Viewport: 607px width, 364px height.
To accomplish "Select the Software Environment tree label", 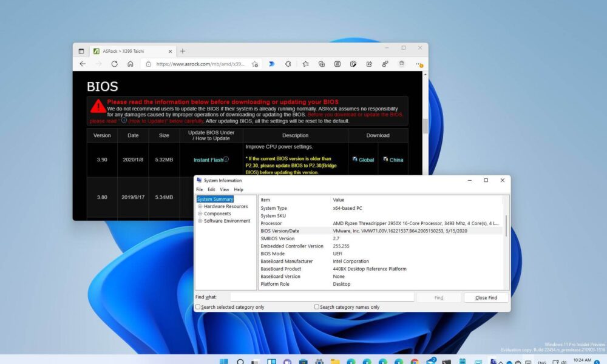I will pyautogui.click(x=227, y=221).
